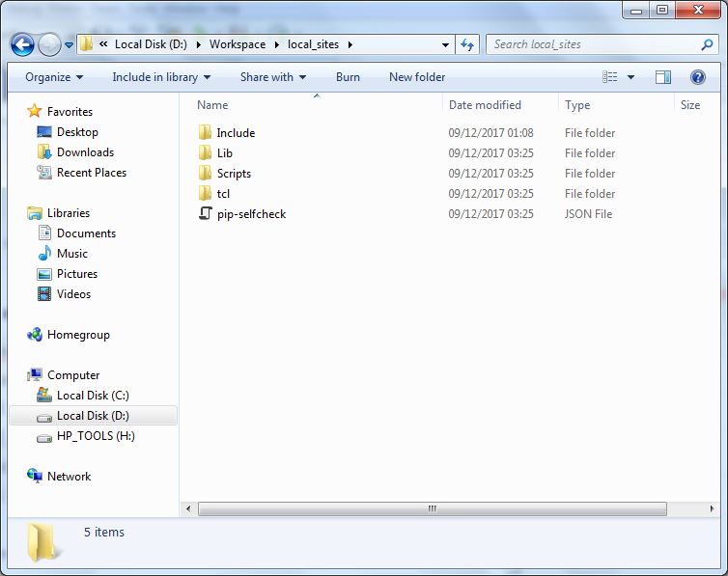
Task: Click the Homegroup globe icon
Action: (x=35, y=335)
